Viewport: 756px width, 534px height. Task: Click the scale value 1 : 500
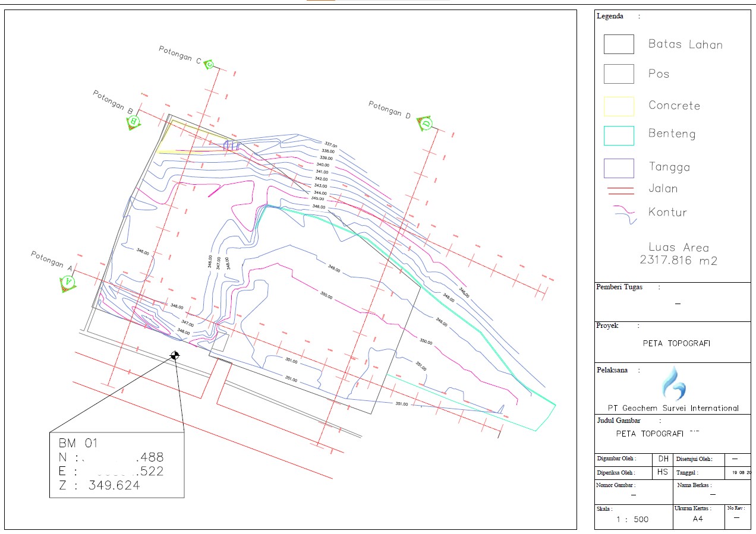(x=632, y=519)
